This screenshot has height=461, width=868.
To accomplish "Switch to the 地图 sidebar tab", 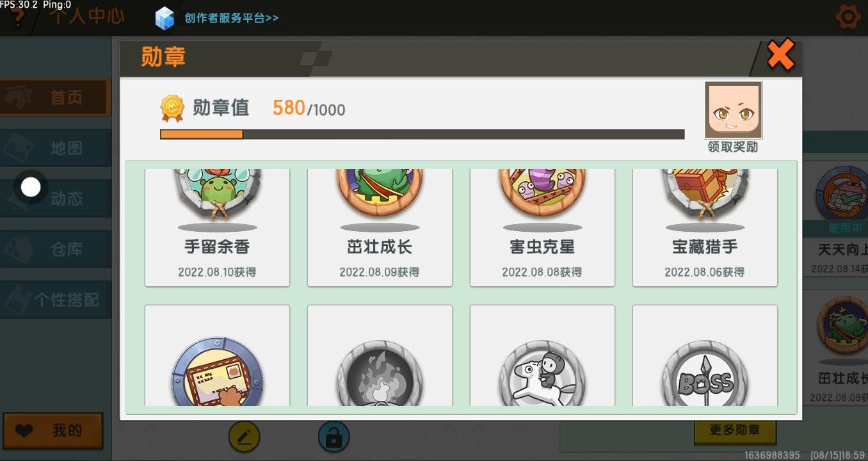I will point(56,148).
